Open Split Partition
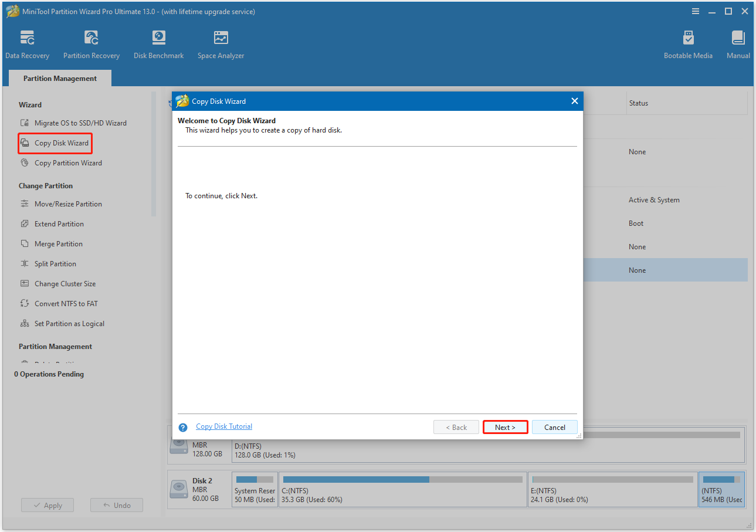Image resolution: width=756 pixels, height=532 pixels. click(x=56, y=263)
